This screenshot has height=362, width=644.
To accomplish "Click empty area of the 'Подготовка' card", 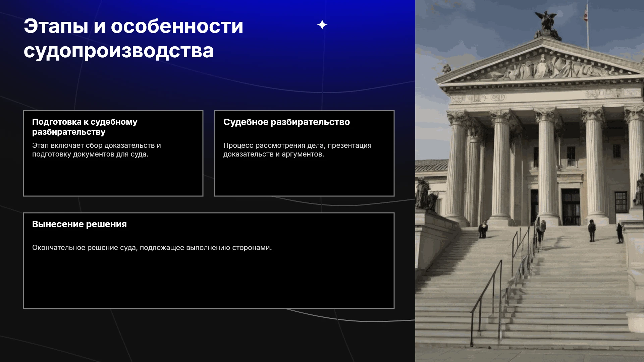I will coord(113,178).
